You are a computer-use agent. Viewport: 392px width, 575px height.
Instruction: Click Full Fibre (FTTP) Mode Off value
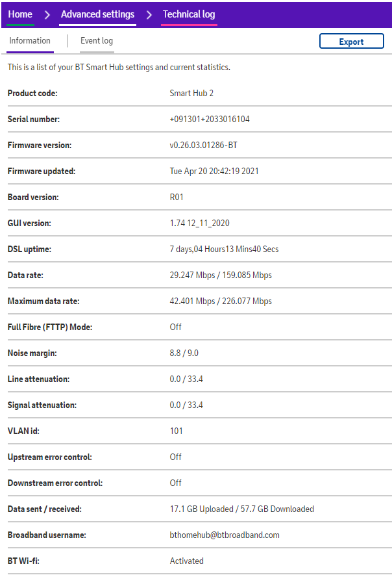pos(176,327)
